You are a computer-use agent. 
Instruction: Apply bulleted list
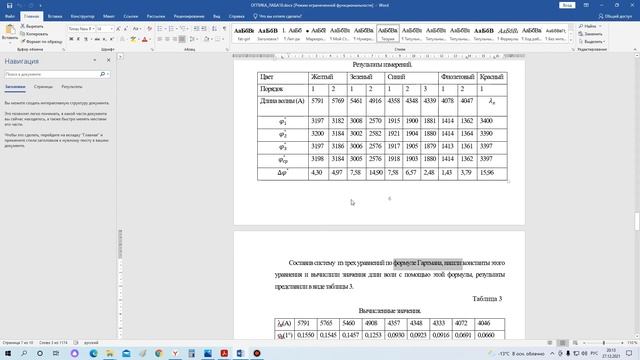pyautogui.click(x=161, y=29)
